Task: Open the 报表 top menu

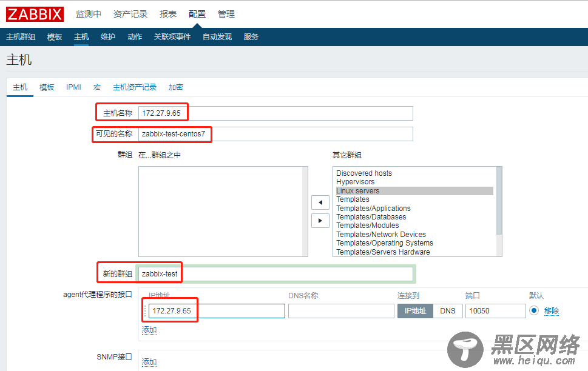Action: (168, 14)
